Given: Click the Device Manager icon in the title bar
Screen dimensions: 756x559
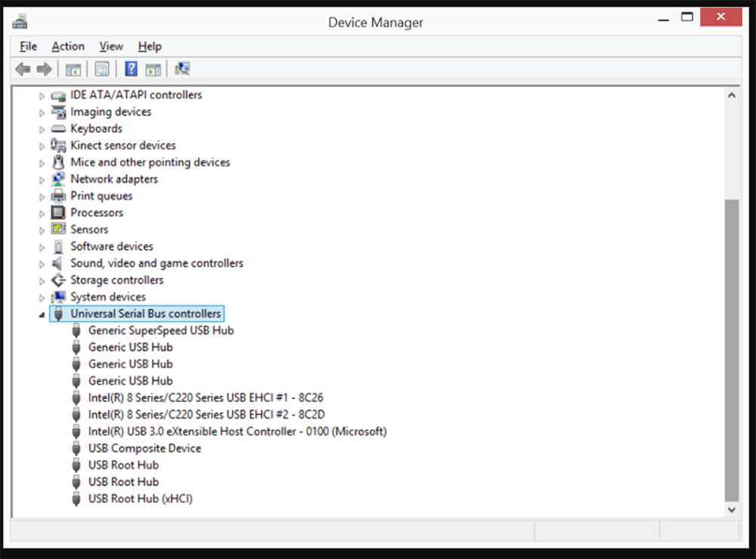Looking at the screenshot, I should coord(18,20).
